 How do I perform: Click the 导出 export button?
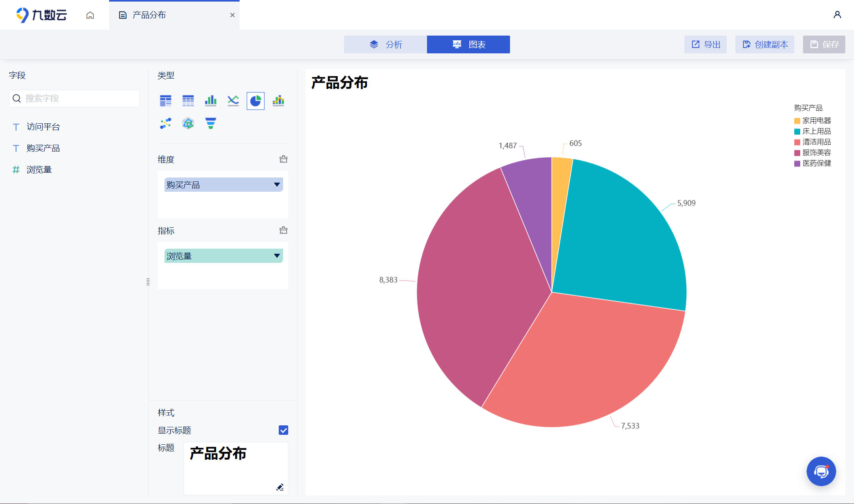(x=706, y=44)
